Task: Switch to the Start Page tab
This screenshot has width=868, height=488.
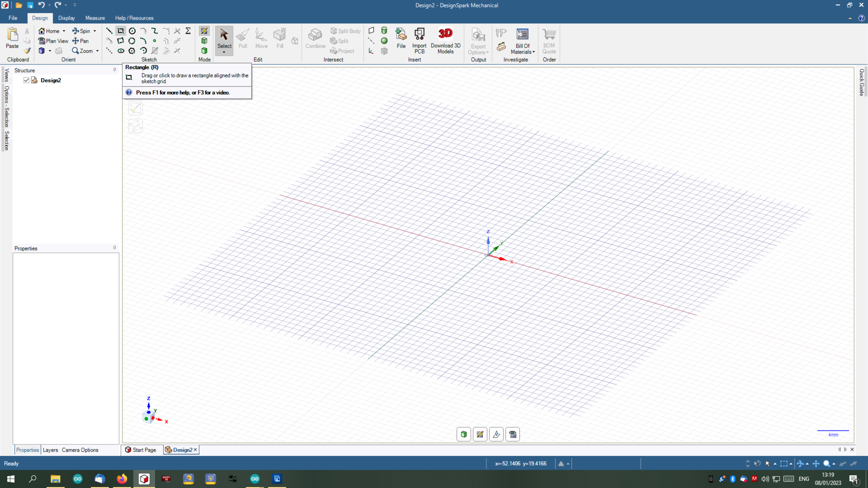Action: click(141, 450)
